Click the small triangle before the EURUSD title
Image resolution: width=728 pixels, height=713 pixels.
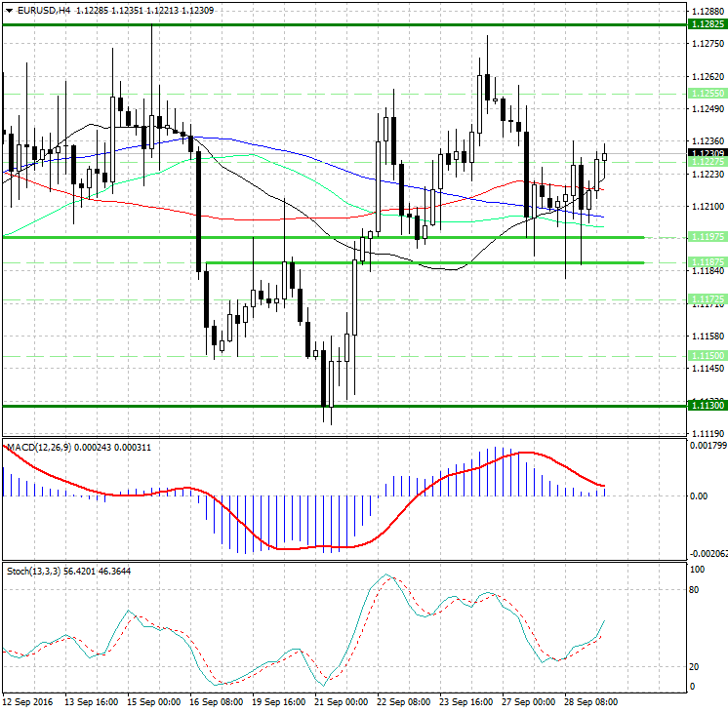[x=7, y=10]
